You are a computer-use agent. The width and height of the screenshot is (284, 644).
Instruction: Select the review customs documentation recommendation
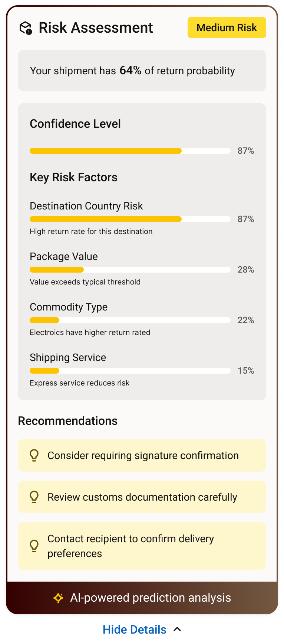[x=142, y=497]
